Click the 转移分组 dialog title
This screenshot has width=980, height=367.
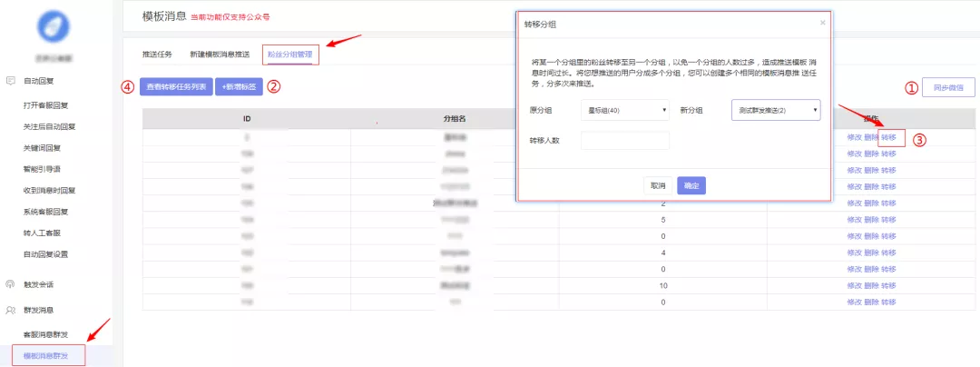coord(539,25)
